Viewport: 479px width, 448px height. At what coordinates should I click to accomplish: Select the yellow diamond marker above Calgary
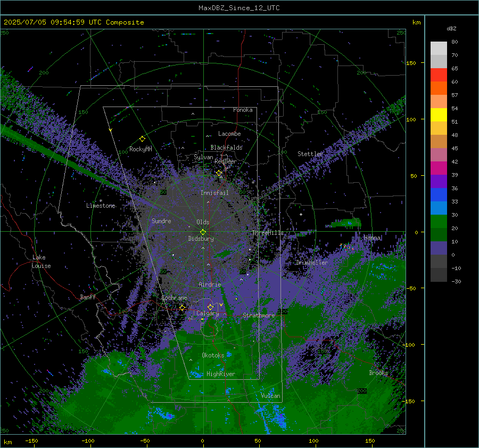(x=210, y=307)
